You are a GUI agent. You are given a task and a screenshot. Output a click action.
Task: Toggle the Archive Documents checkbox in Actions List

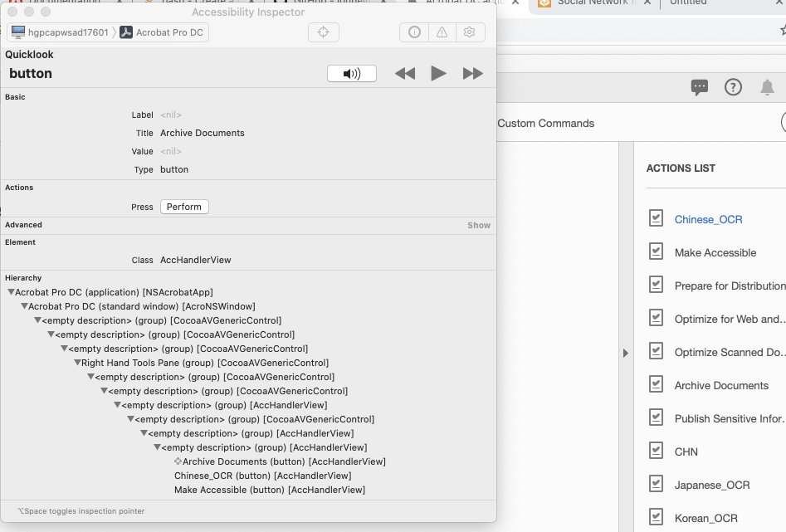tap(656, 384)
